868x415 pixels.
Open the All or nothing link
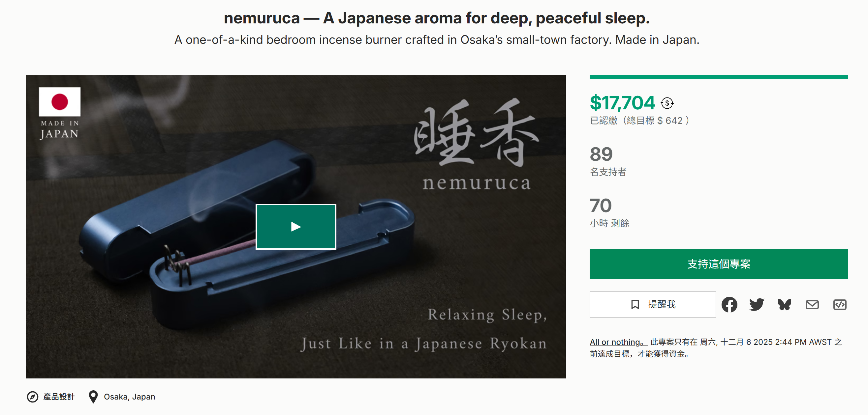coord(618,342)
